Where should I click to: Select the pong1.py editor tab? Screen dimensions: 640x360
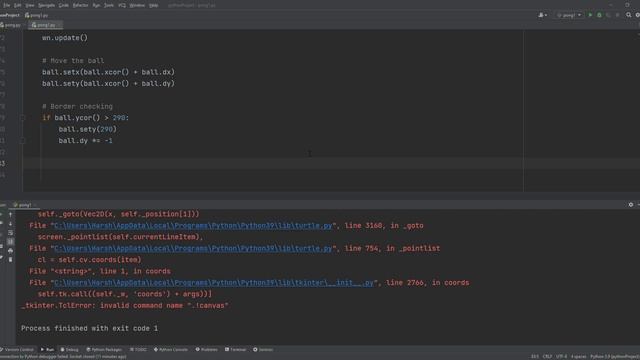tap(44, 25)
